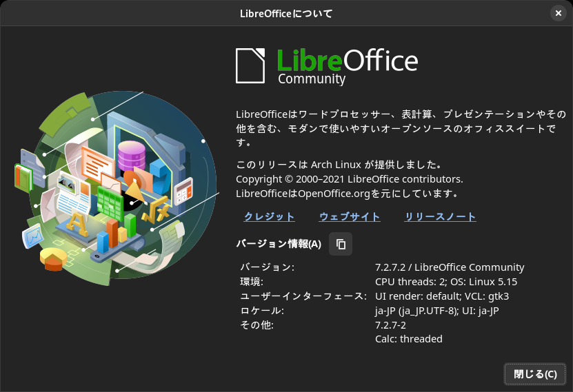Click the バージョン: row label
This screenshot has width=573, height=392.
267,267
